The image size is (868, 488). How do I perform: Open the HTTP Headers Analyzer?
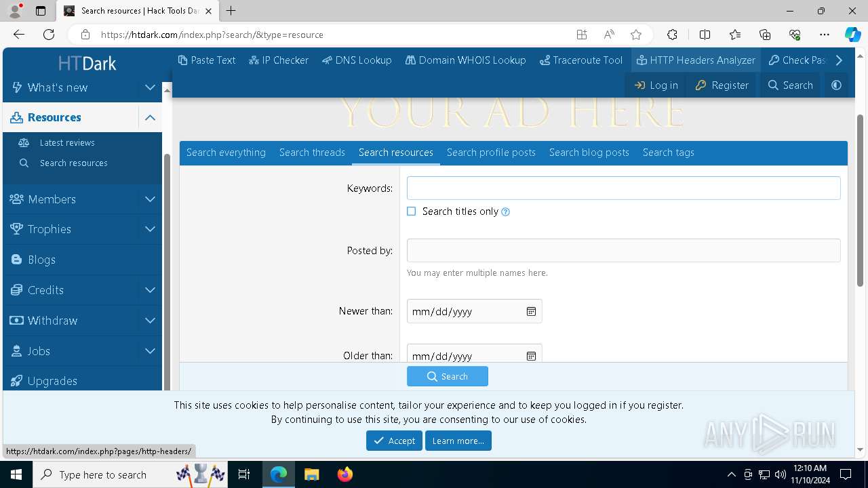696,60
